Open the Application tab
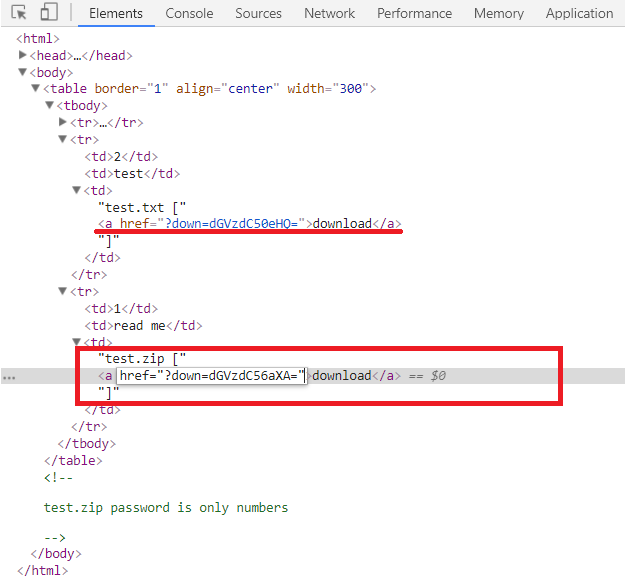Viewport: 625px width, 577px height. (580, 13)
